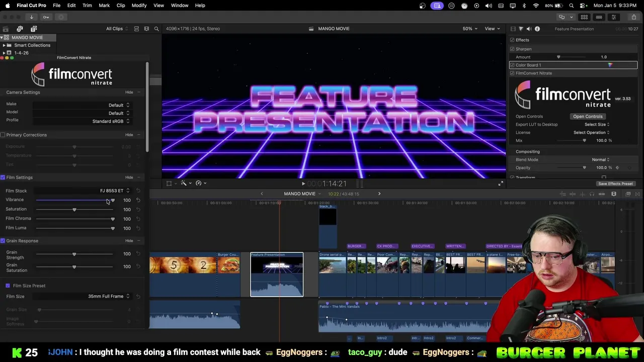Open the transform crop tool menu
The width and height of the screenshot is (644, 362).
(x=171, y=183)
